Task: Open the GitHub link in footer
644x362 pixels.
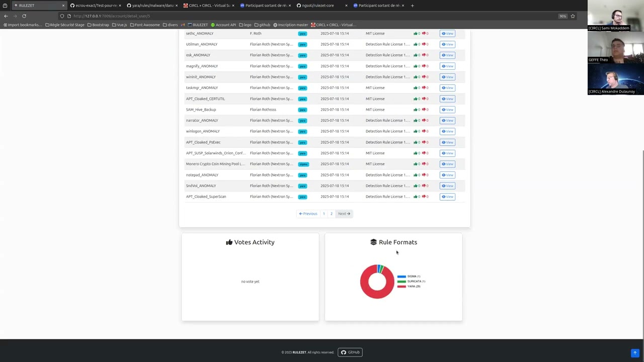Action: 350,352
